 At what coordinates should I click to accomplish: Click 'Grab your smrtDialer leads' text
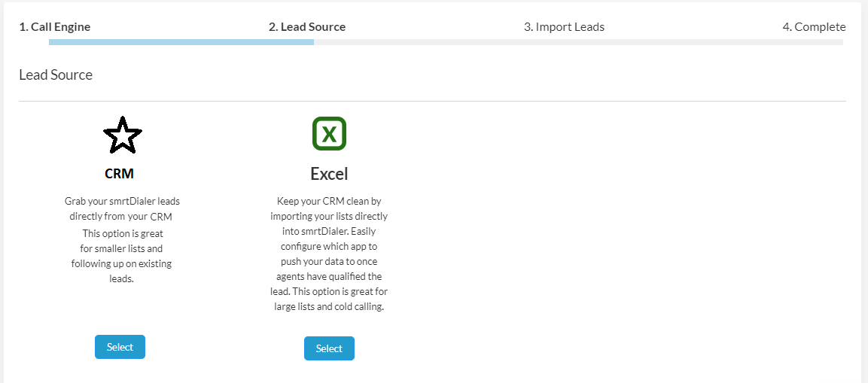[122, 202]
